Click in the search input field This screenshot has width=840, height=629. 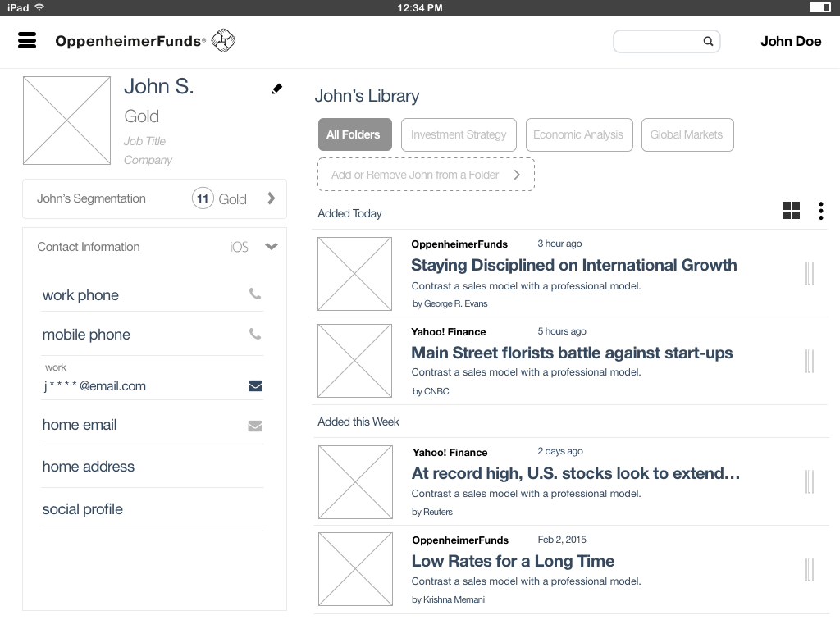pos(666,41)
